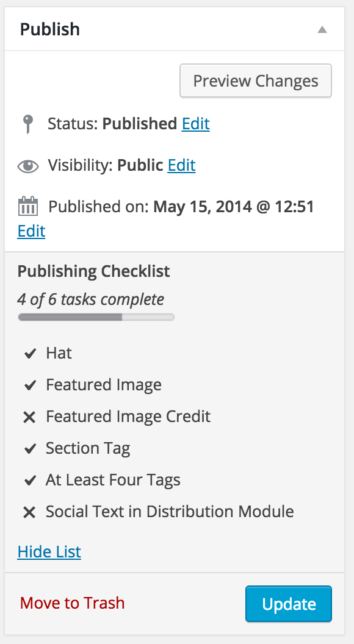354x644 pixels.
Task: Edit the post visibility setting
Action: [x=181, y=165]
